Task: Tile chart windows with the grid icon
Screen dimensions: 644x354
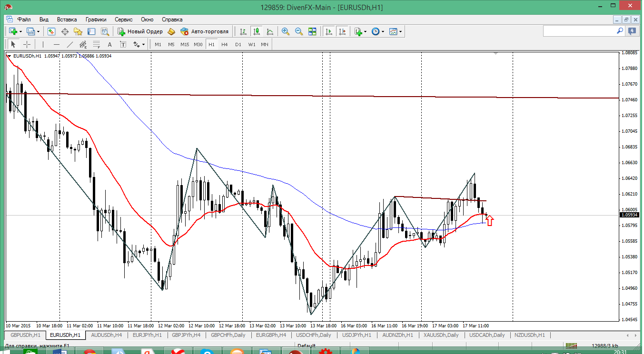Action: (312, 31)
